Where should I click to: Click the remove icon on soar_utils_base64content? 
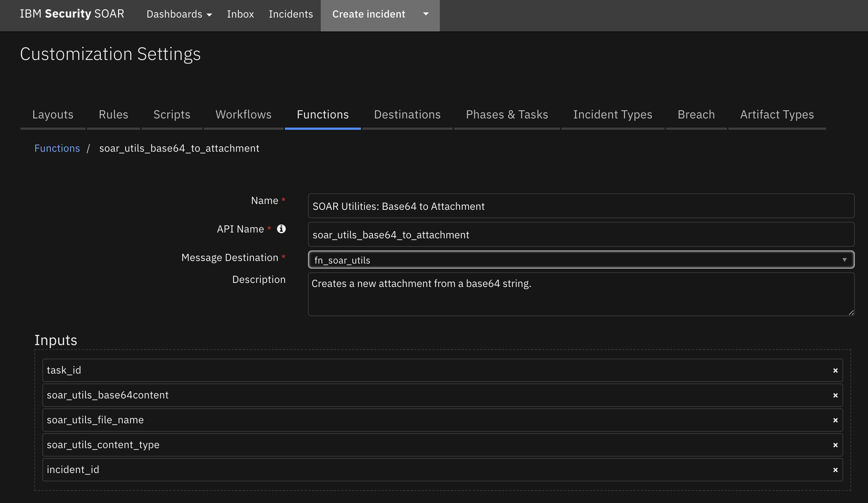(x=836, y=395)
